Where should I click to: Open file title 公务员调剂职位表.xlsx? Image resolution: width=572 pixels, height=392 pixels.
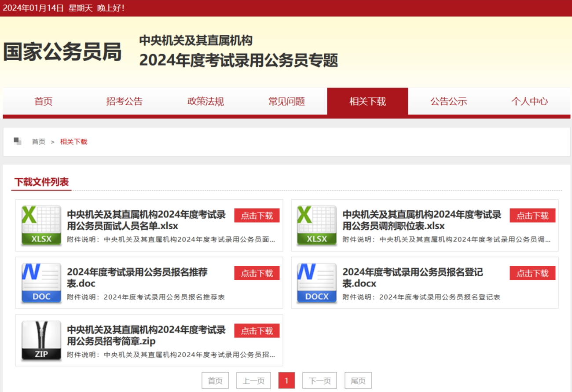click(422, 220)
